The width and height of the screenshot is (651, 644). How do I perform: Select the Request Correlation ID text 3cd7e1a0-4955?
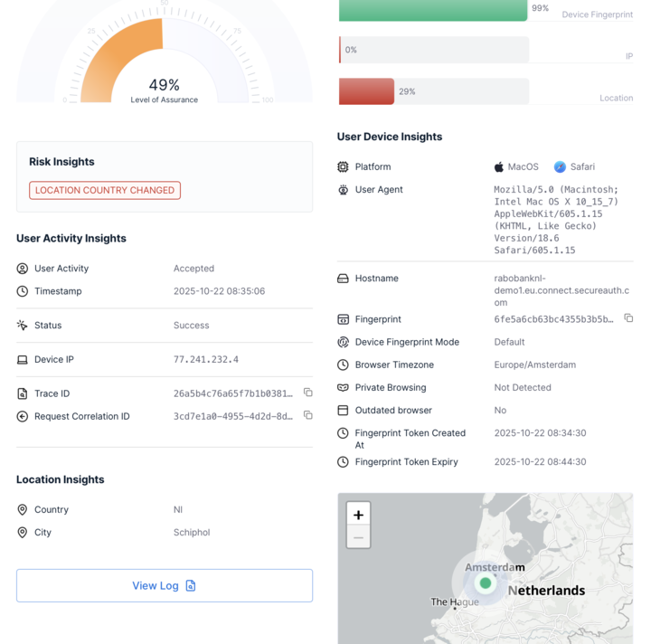(233, 416)
